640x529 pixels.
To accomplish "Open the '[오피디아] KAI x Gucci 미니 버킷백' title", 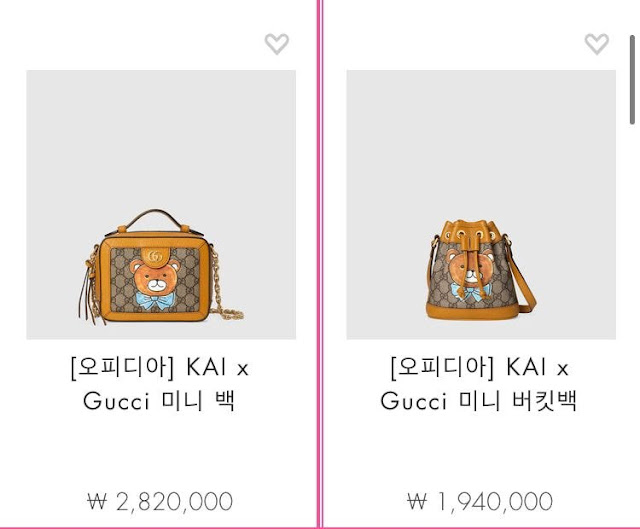I will click(x=479, y=384).
